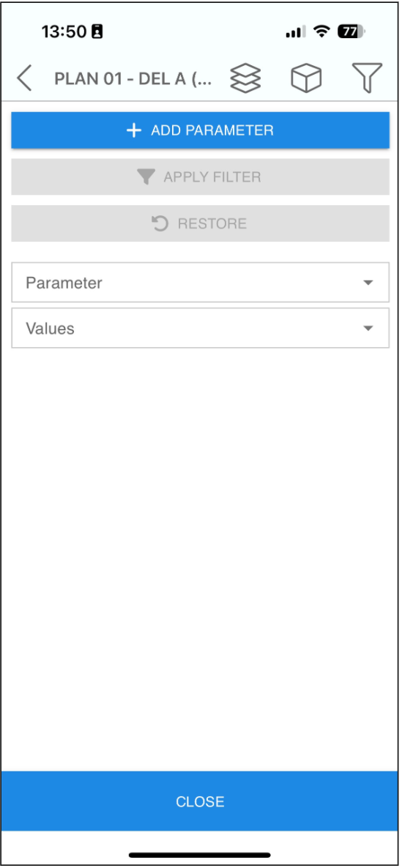
Task: Click the plus icon on Add Parameter
Action: [x=134, y=130]
